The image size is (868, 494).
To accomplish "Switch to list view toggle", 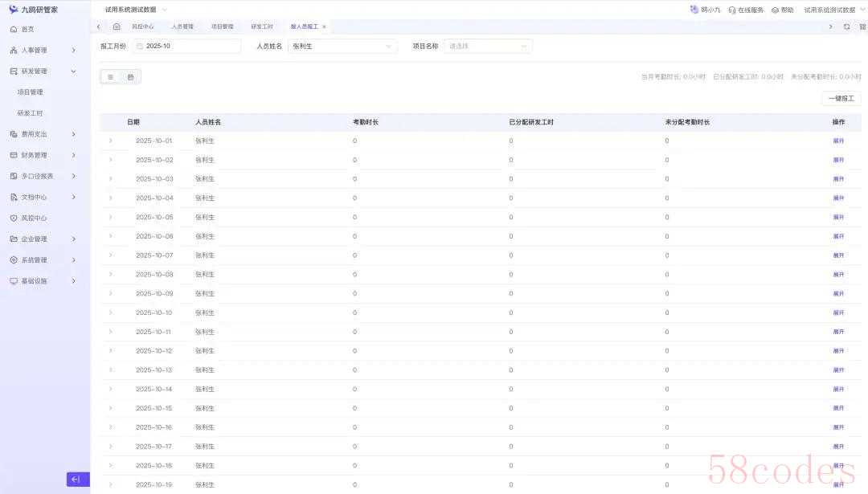I will (110, 77).
